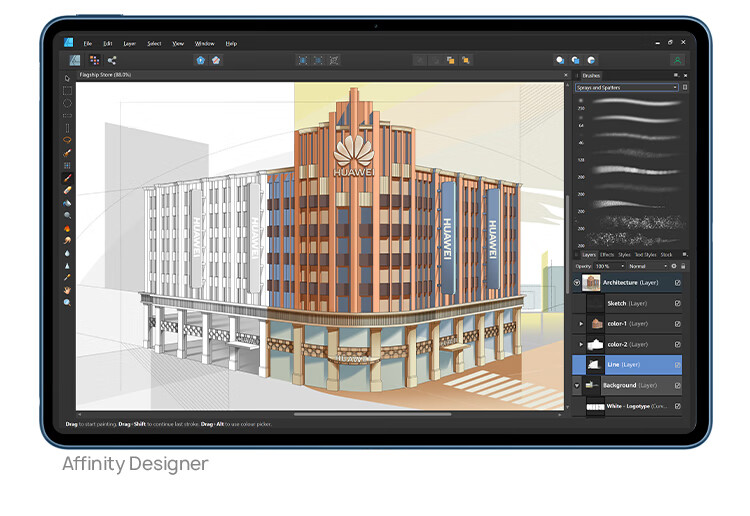Viewport: 750px width, 516px height.
Task: Toggle visibility of the Line layer
Action: tap(678, 365)
